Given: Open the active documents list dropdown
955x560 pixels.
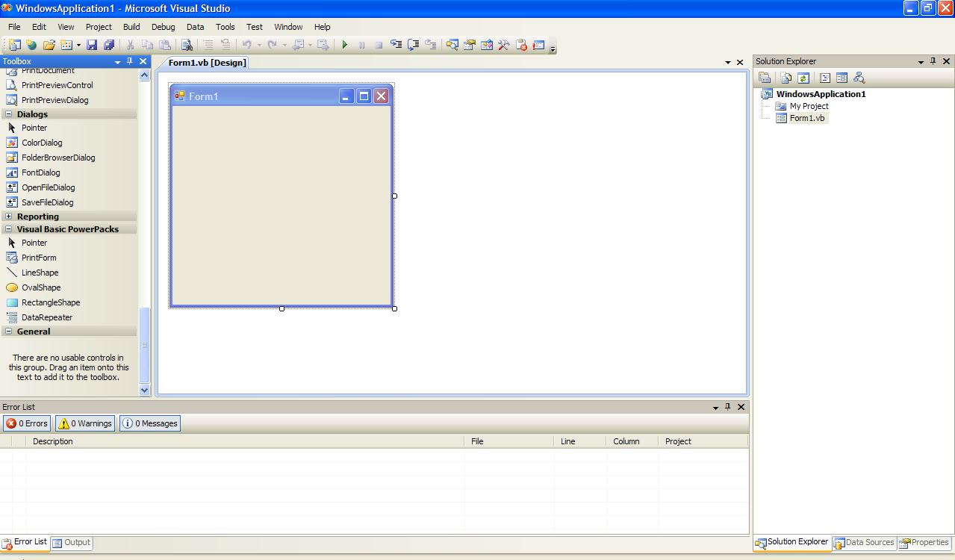Looking at the screenshot, I should coord(728,63).
